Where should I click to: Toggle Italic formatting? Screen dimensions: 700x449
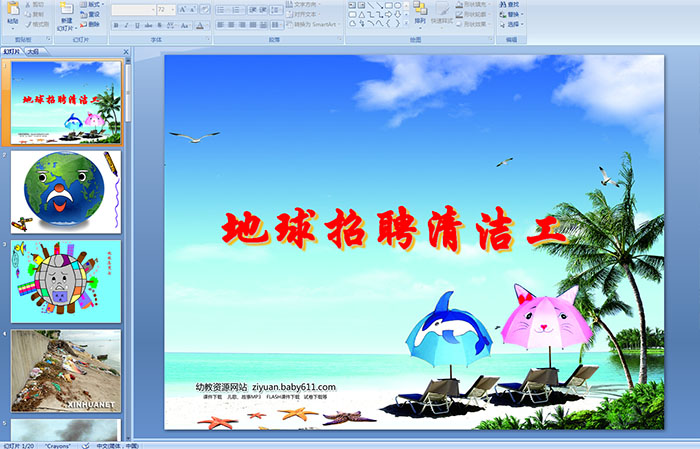[x=126, y=25]
